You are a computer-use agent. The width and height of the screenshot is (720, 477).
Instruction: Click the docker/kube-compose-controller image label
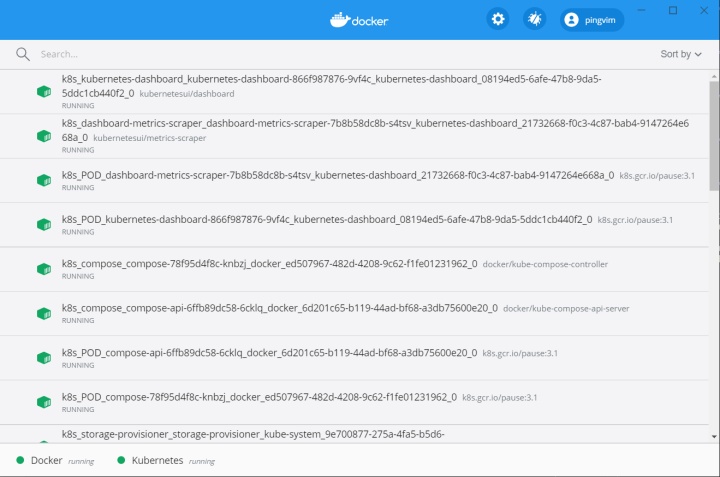click(x=545, y=264)
